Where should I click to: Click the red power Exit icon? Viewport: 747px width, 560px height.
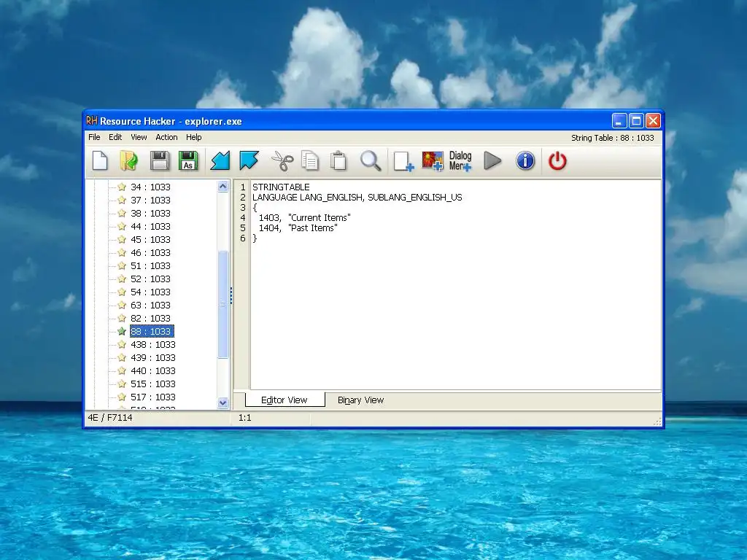coord(557,160)
